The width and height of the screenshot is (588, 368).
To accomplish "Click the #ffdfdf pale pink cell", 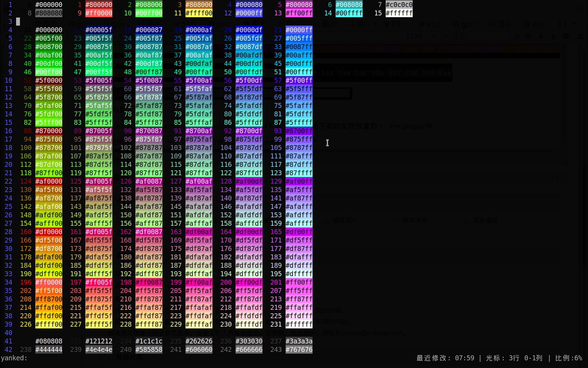I will [x=249, y=316].
